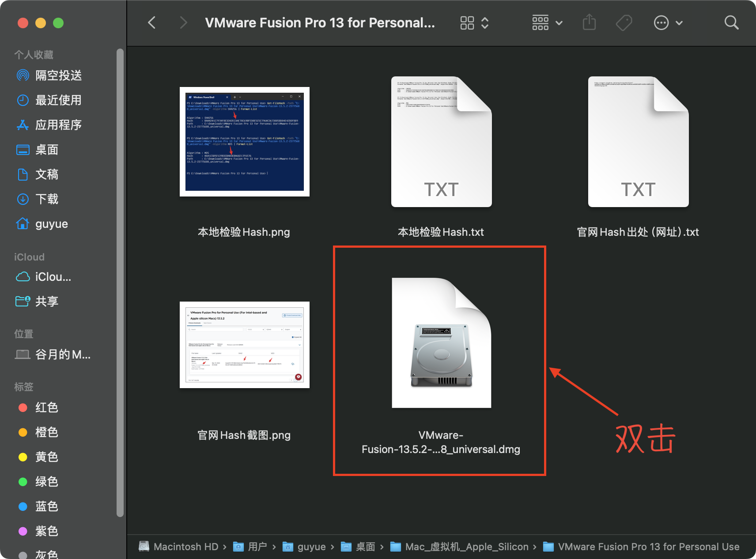Click the 个人收藏 sidebar section header
Image resolution: width=756 pixels, height=559 pixels.
pos(34,55)
